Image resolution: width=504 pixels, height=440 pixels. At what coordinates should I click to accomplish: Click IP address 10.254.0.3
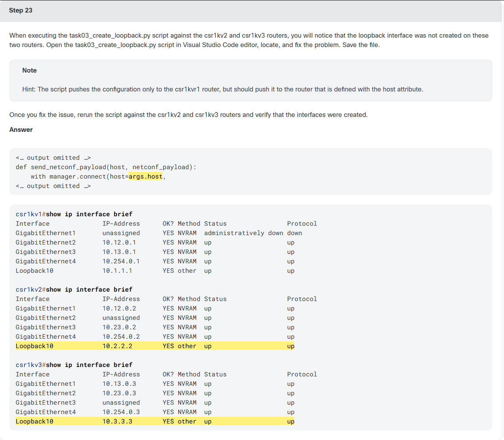(121, 412)
